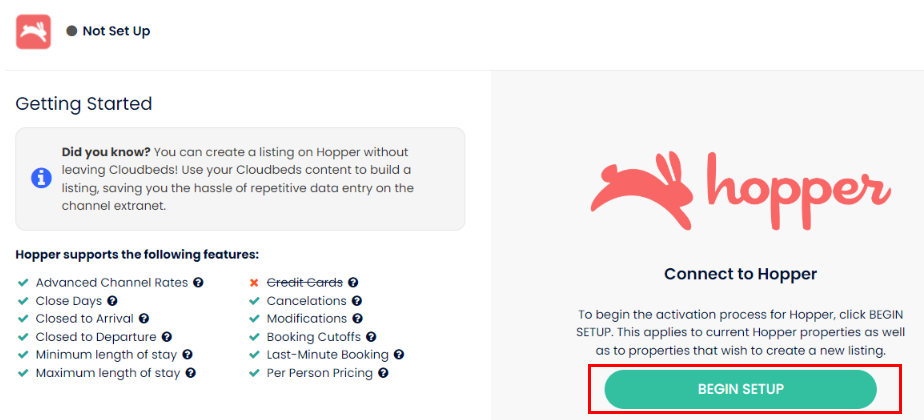
Task: Click the Hopper app icon at top
Action: (33, 32)
